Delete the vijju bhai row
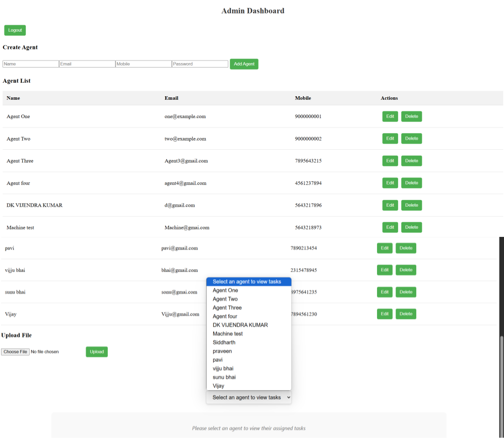 coord(406,270)
